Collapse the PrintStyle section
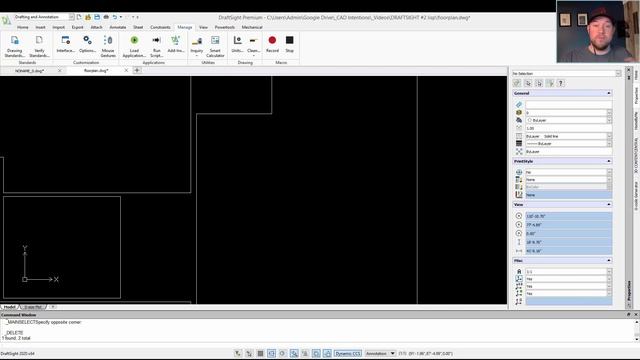Screen dimensions: 640x360 (609, 161)
